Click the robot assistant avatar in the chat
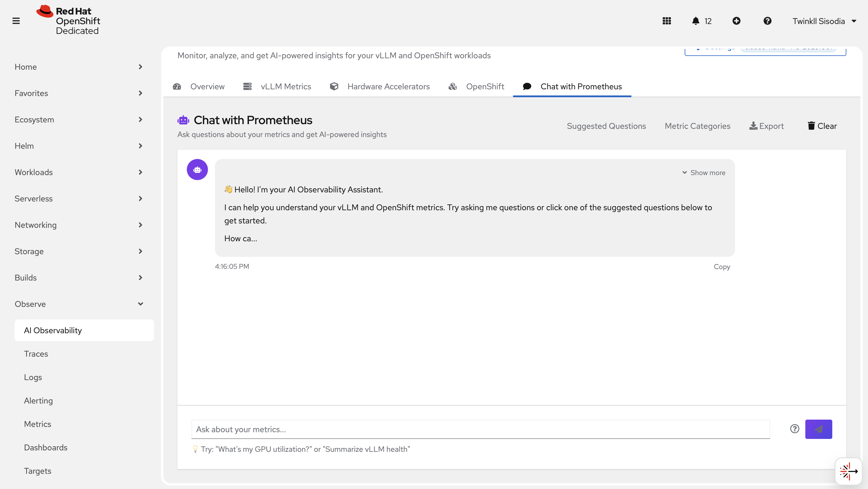 (197, 170)
